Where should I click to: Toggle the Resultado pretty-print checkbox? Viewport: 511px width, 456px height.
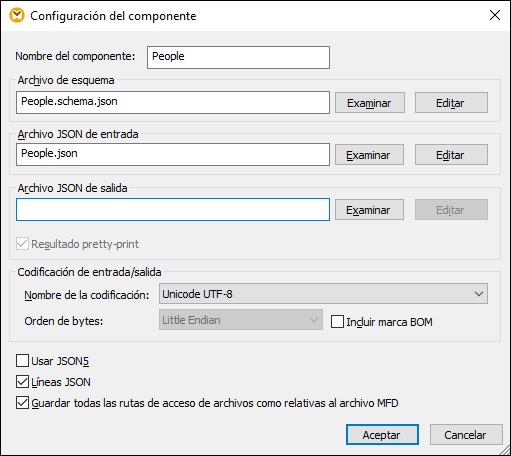coord(22,244)
